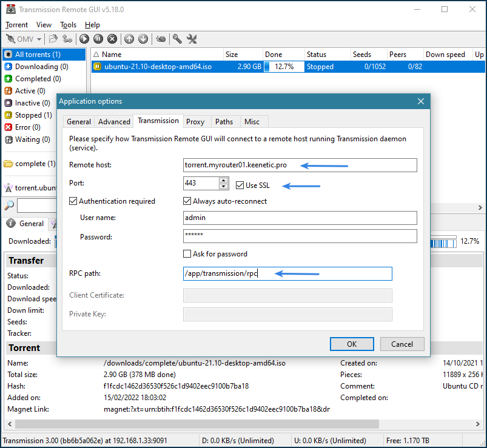487x448 pixels.
Task: Pause the torrent with the pause icon
Action: (98, 39)
